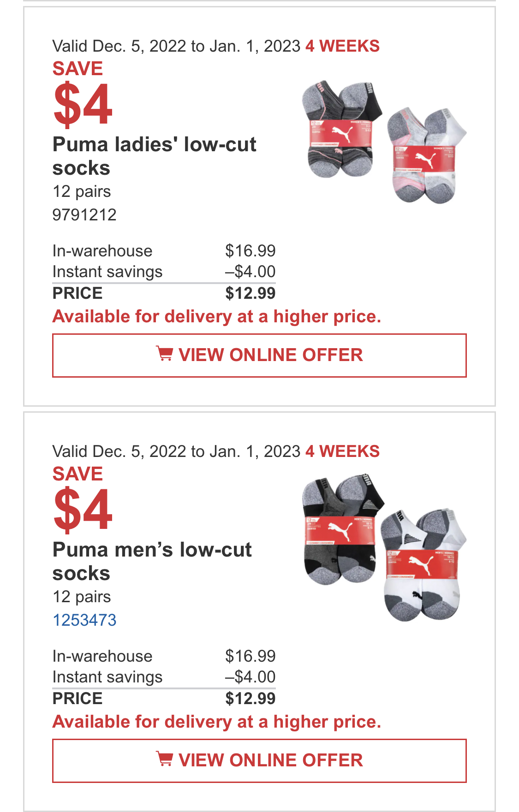The image size is (519, 812).
Task: Select the Puma men's low-cut socks title
Action: click(152, 562)
